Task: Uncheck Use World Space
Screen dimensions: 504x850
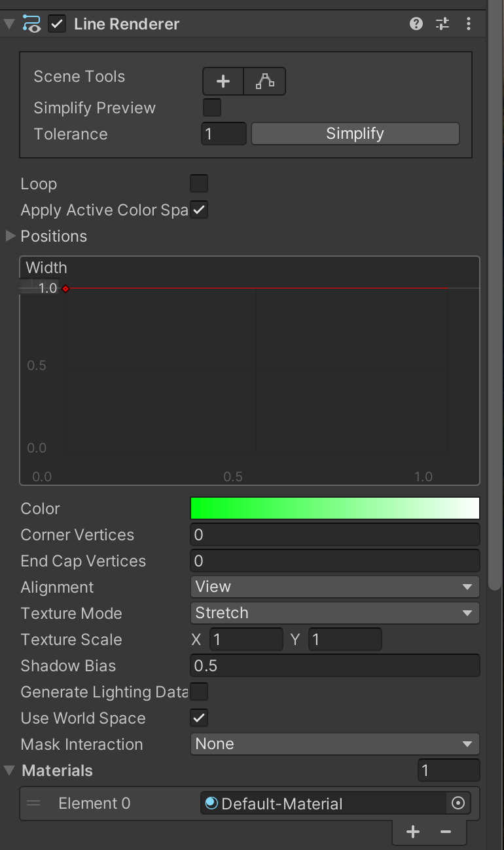Action: pos(199,718)
